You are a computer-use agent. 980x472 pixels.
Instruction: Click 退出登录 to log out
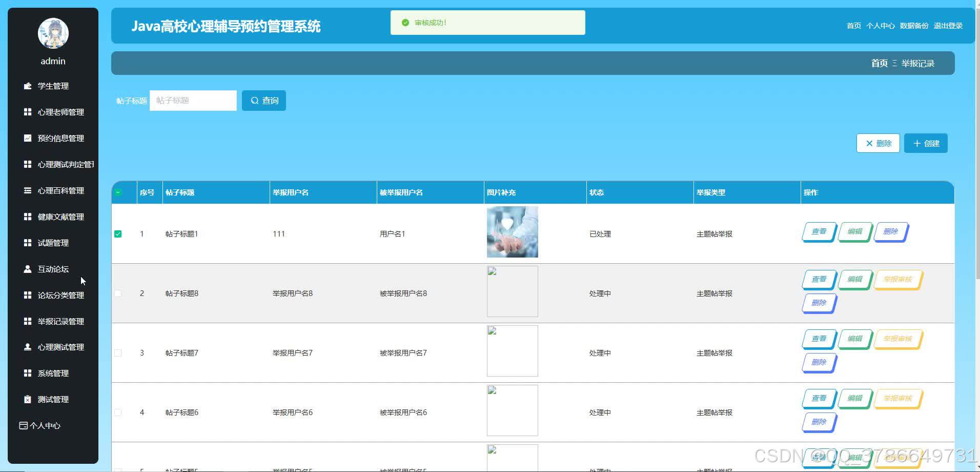948,26
